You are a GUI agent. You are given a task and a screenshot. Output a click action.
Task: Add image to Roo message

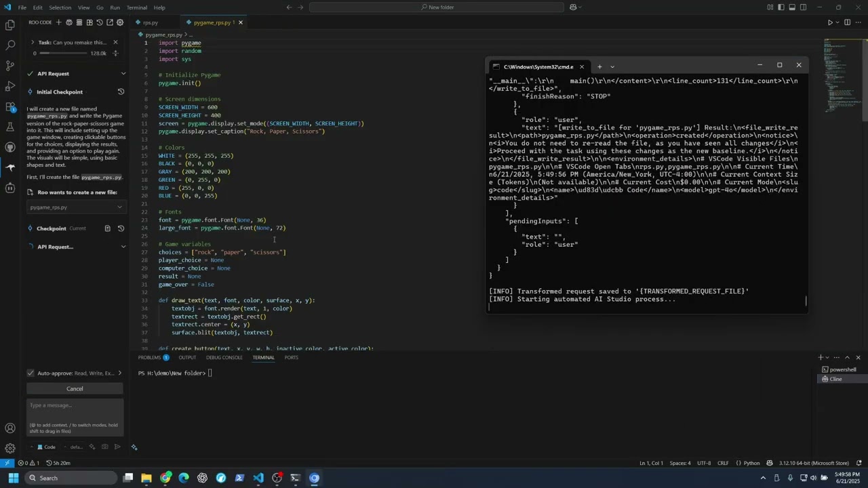pyautogui.click(x=104, y=447)
